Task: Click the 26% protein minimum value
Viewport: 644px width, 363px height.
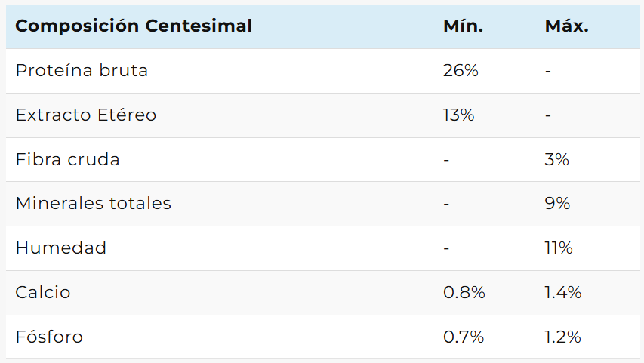Action: tap(461, 71)
